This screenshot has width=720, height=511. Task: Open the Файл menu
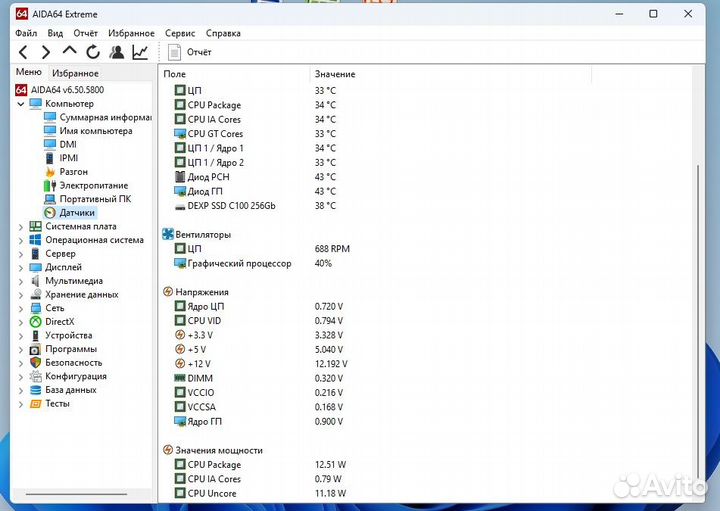[26, 33]
